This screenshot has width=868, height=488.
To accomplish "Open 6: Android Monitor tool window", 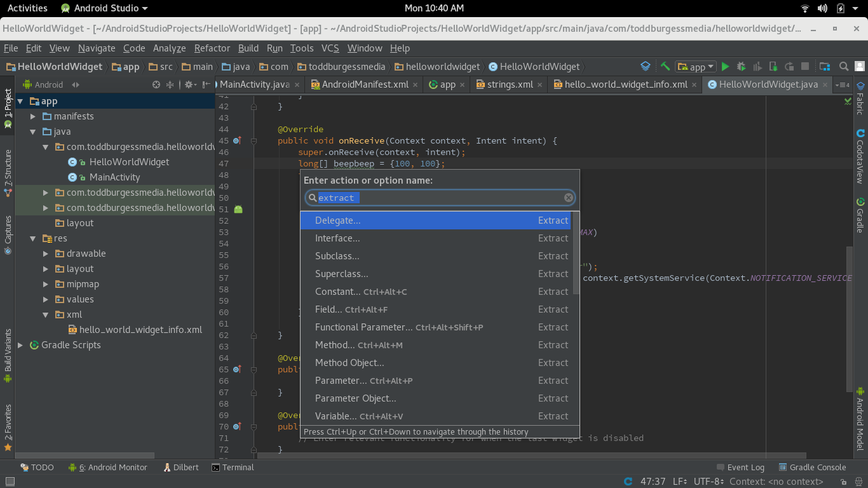I will tap(107, 467).
